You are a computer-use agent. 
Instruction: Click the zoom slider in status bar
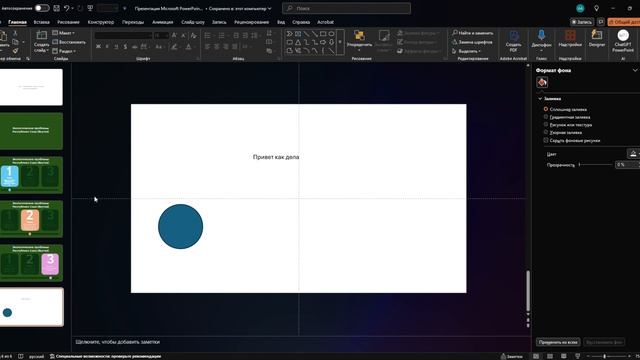click(x=609, y=356)
